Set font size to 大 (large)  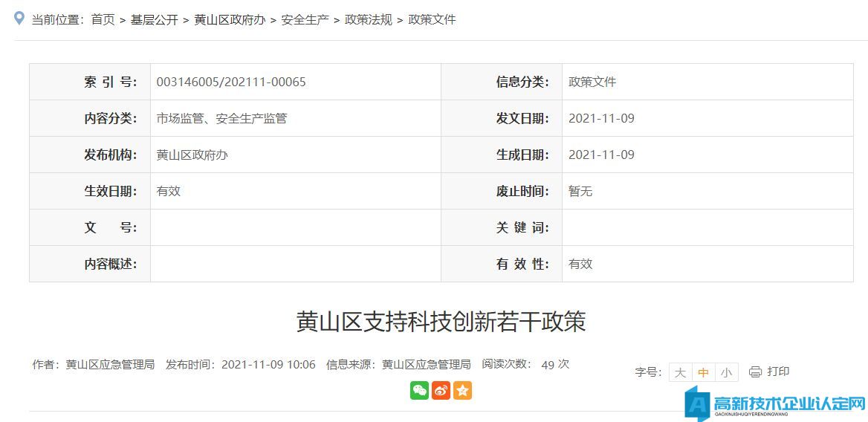point(680,372)
